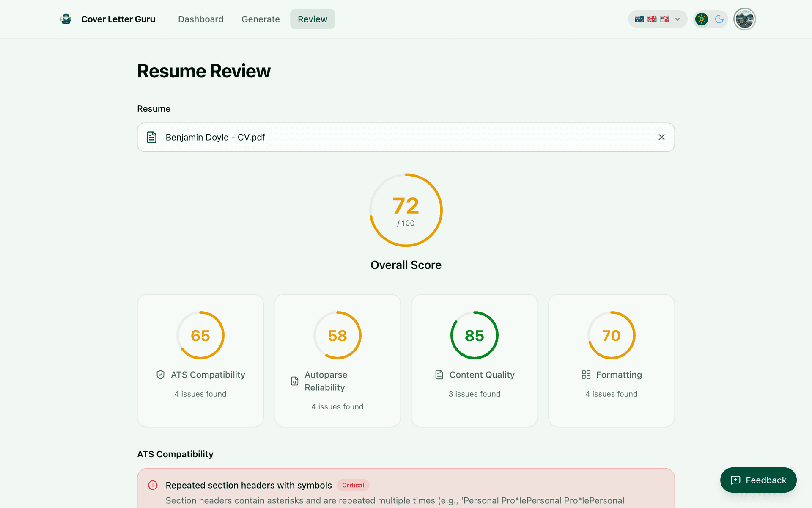Click the Content Quality document icon

click(438, 375)
